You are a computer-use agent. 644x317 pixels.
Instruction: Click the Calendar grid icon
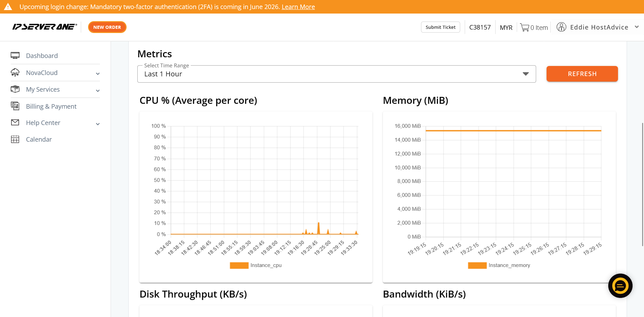click(x=15, y=139)
